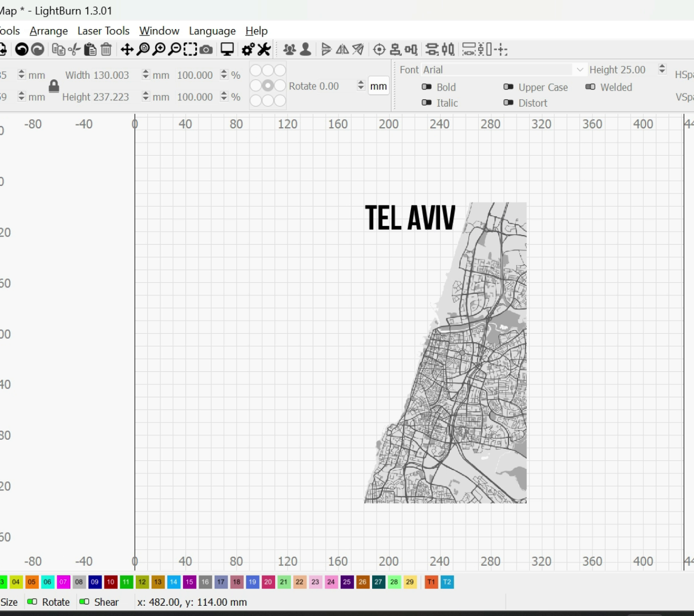Select the orange T1 tool layer swatch
This screenshot has width=694, height=616.
pyautogui.click(x=431, y=582)
